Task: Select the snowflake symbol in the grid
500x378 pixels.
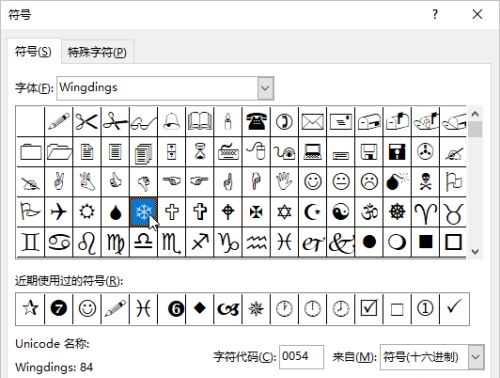Action: (143, 212)
